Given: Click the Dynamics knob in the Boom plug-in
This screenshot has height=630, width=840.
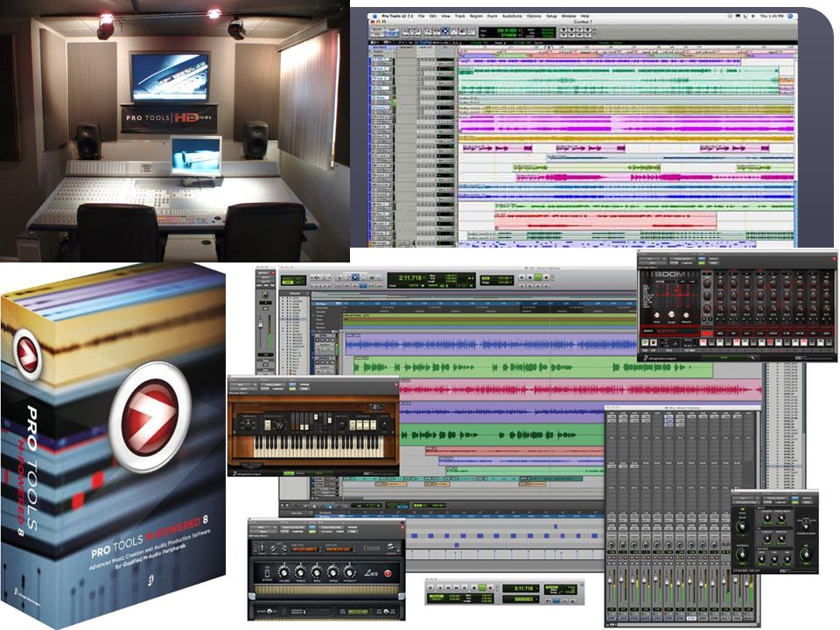Looking at the screenshot, I should pos(686,316).
